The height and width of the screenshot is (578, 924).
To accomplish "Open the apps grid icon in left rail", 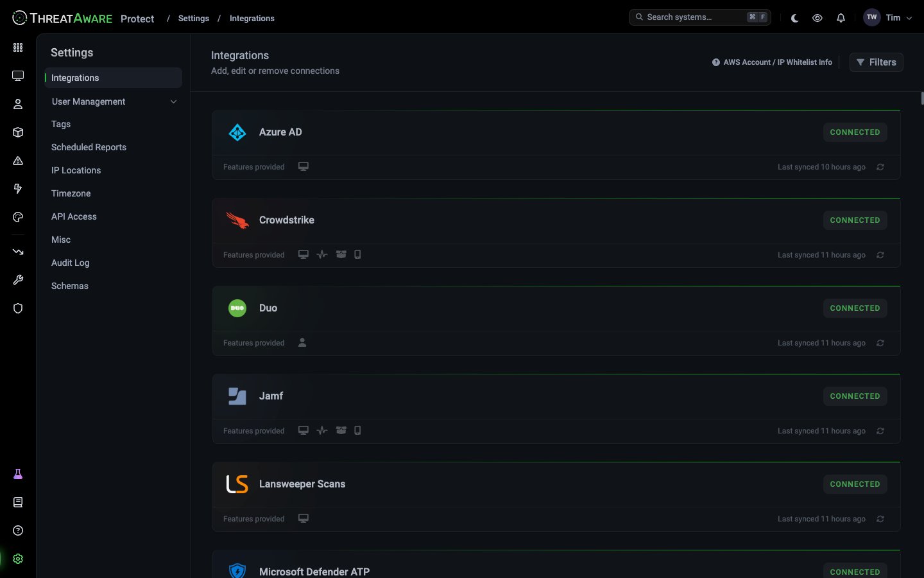I will click(18, 48).
